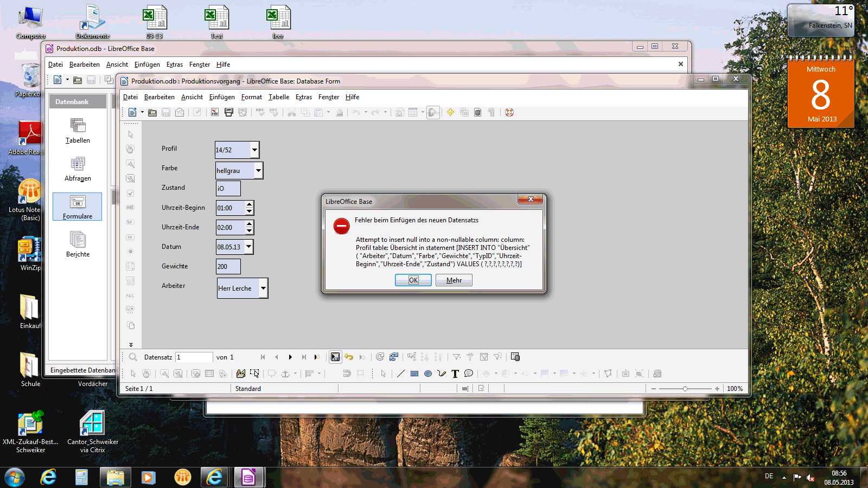Select the Line drawing tool

(401, 374)
